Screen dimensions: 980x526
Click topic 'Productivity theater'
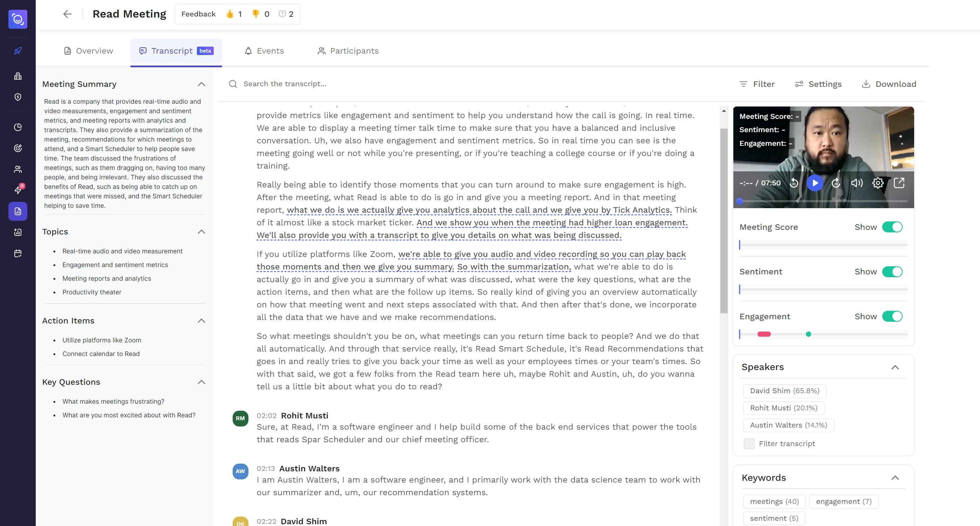click(x=92, y=292)
